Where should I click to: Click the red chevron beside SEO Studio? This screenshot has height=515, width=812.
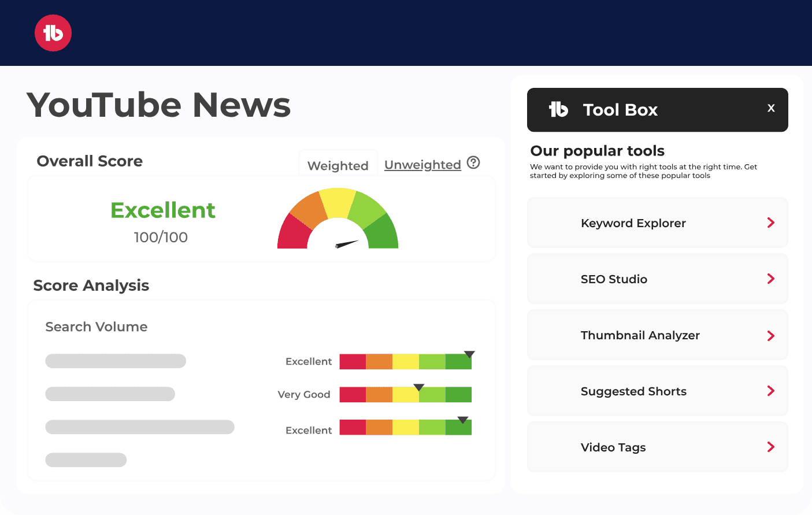770,279
